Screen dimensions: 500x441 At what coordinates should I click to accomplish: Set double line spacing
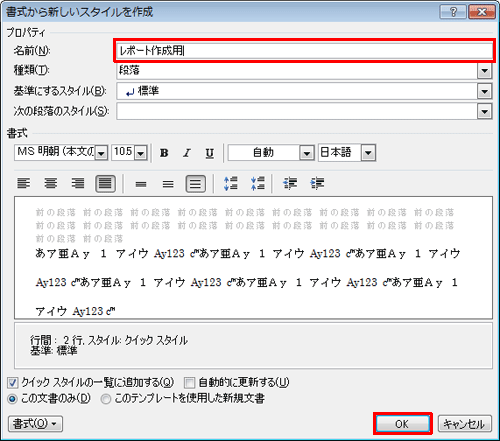click(x=196, y=184)
